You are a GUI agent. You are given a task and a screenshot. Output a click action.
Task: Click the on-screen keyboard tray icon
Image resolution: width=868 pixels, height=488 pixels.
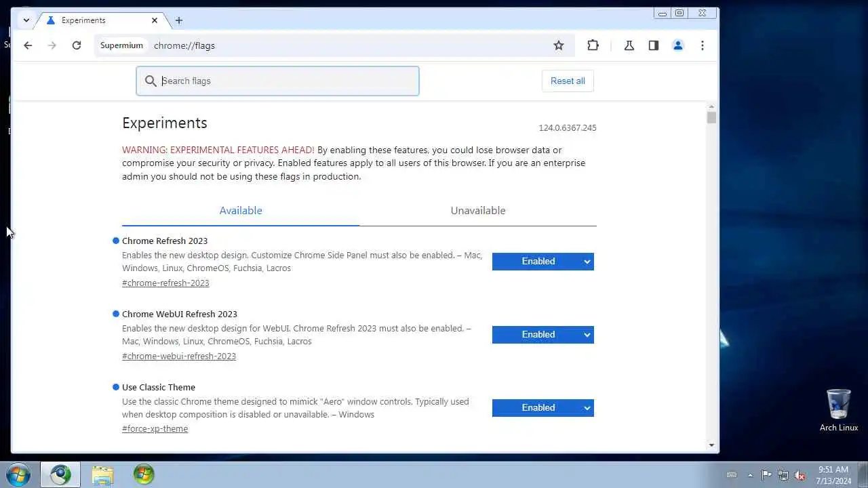pyautogui.click(x=732, y=475)
